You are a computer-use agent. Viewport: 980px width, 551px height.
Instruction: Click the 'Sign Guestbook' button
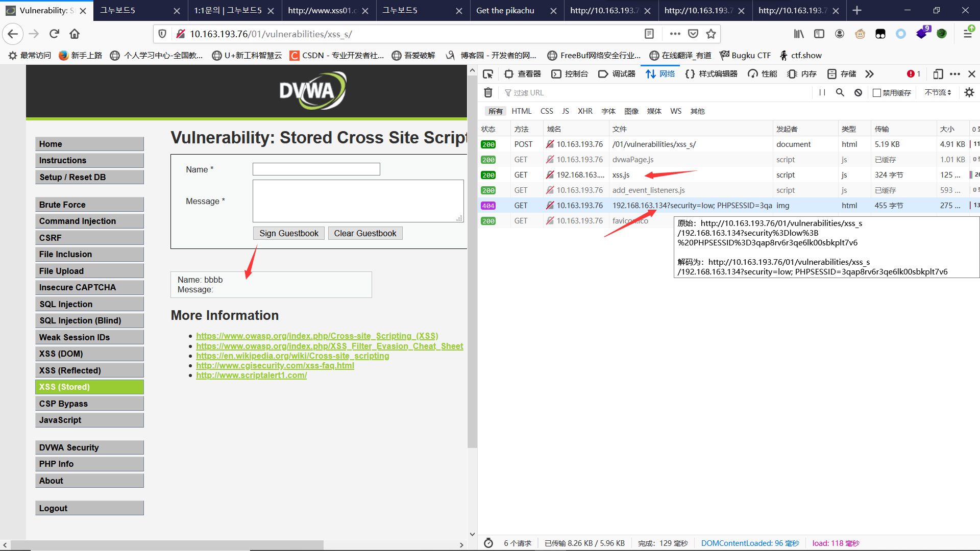pos(289,233)
